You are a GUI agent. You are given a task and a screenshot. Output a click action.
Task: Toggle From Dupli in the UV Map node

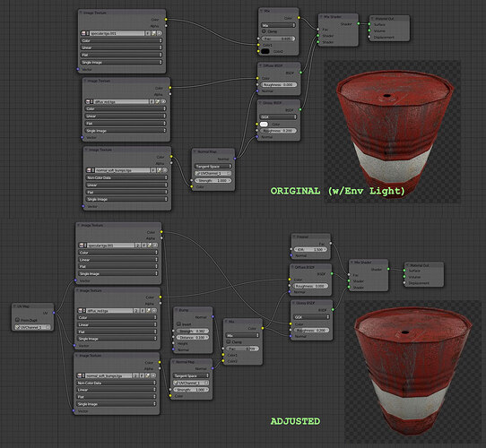point(18,320)
